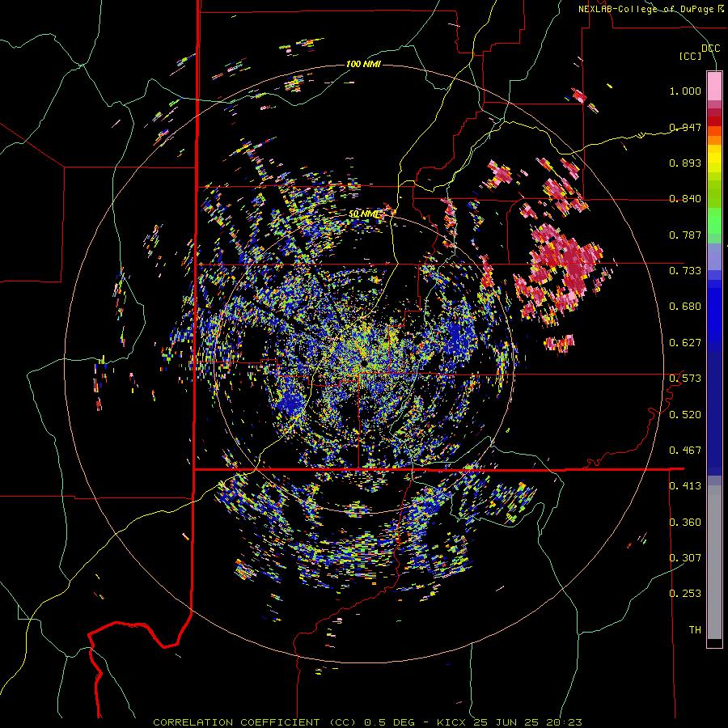This screenshot has width=728, height=728.
Task: Click the 0.573 legend value
Action: tap(685, 379)
